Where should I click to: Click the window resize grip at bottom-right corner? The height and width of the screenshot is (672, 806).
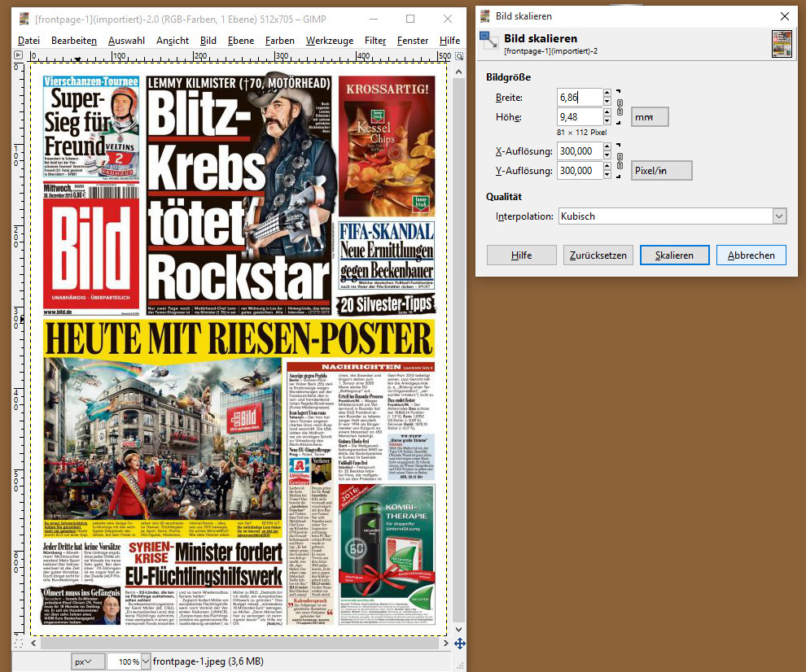pos(460,666)
